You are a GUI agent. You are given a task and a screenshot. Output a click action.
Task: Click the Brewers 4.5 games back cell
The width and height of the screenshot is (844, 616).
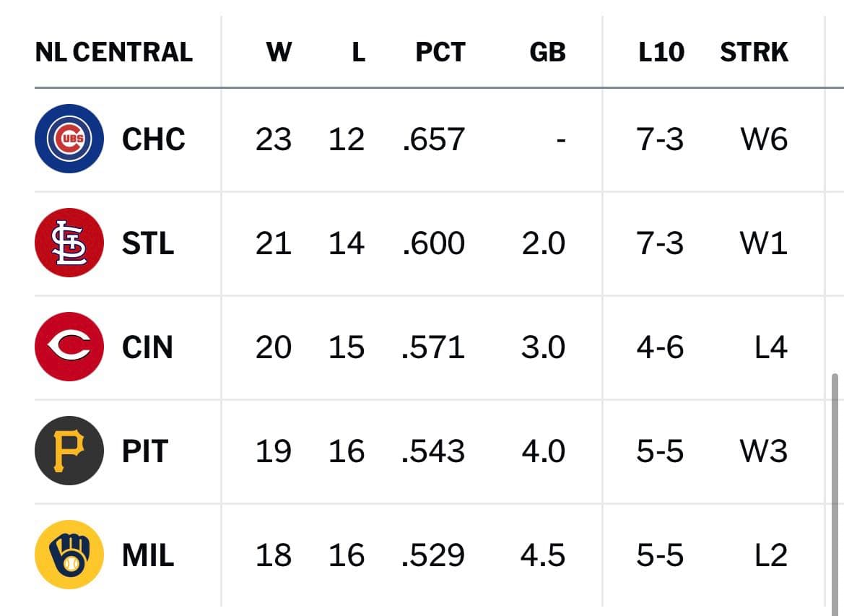click(543, 555)
